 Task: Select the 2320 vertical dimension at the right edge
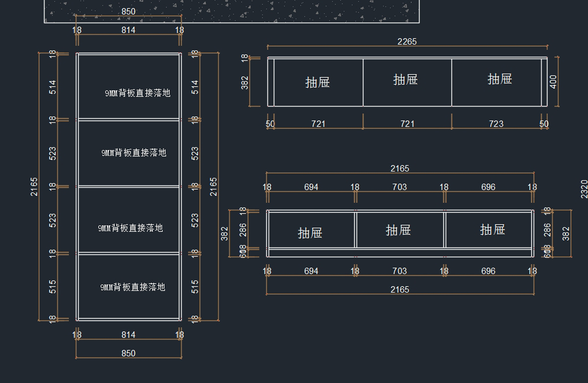tap(584, 189)
